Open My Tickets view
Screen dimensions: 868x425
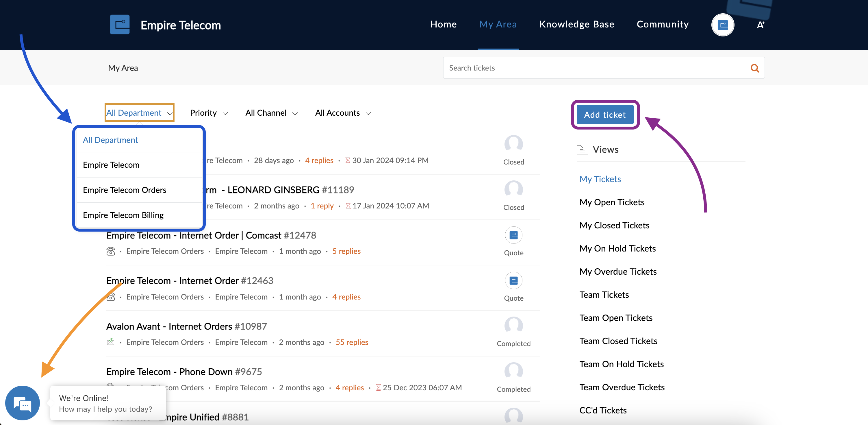click(x=600, y=179)
